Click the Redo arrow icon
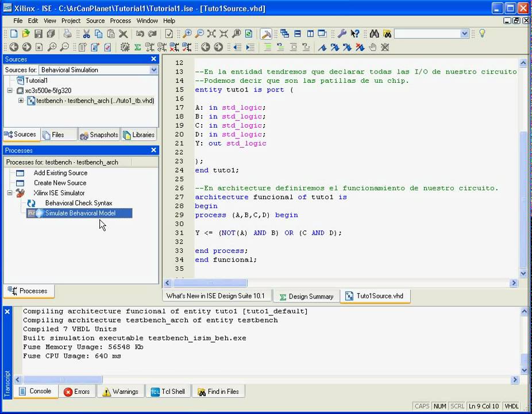 coord(152,33)
